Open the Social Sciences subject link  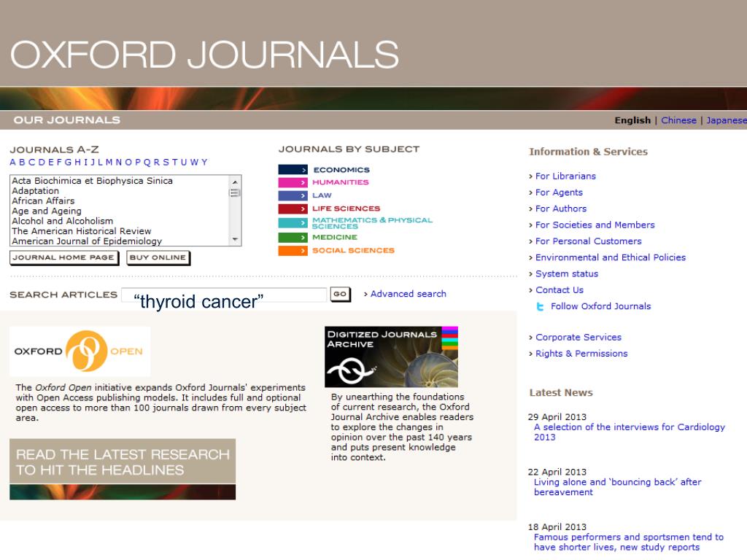pos(353,251)
